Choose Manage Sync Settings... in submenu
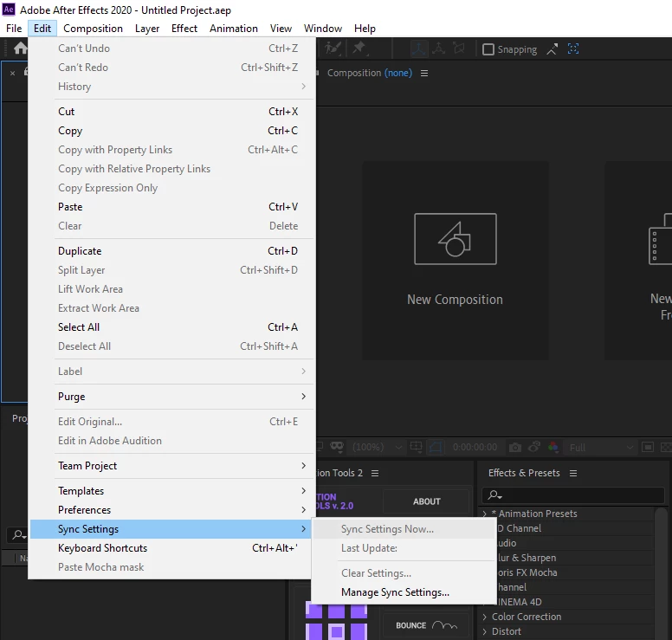Screen dimensions: 672x640 point(404,592)
